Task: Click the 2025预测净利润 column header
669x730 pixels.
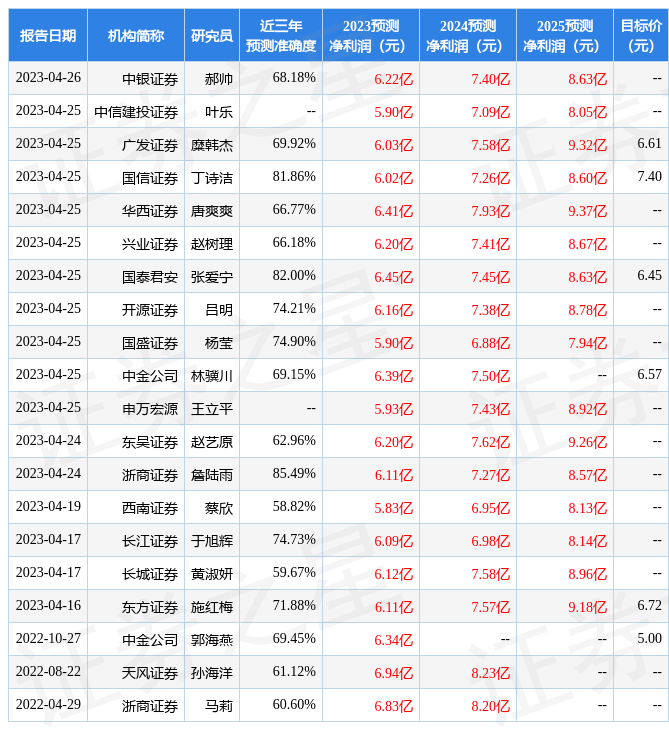Action: pos(565,35)
